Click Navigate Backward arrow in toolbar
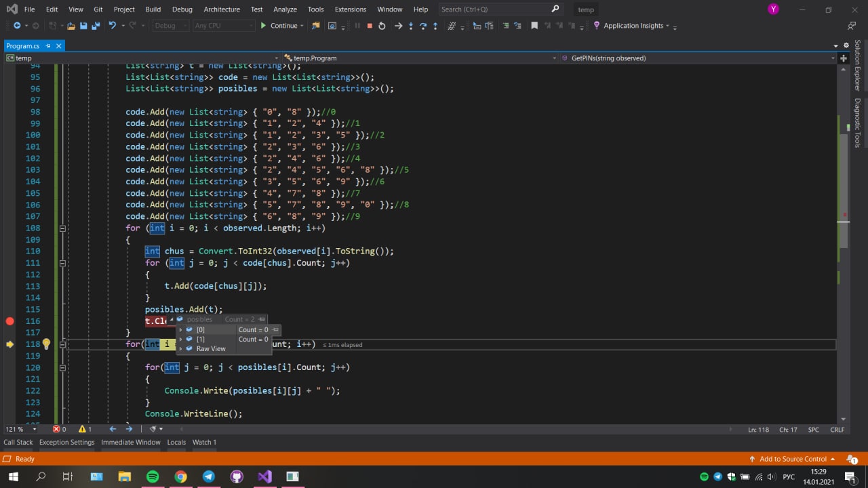 click(x=17, y=26)
